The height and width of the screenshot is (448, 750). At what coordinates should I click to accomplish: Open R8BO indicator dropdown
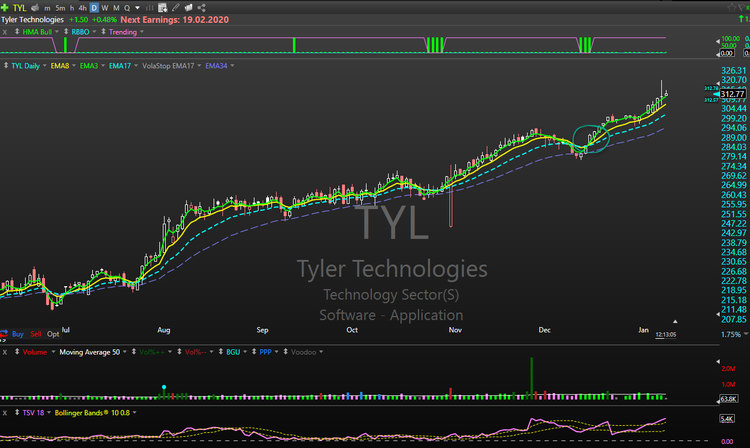pos(94,32)
